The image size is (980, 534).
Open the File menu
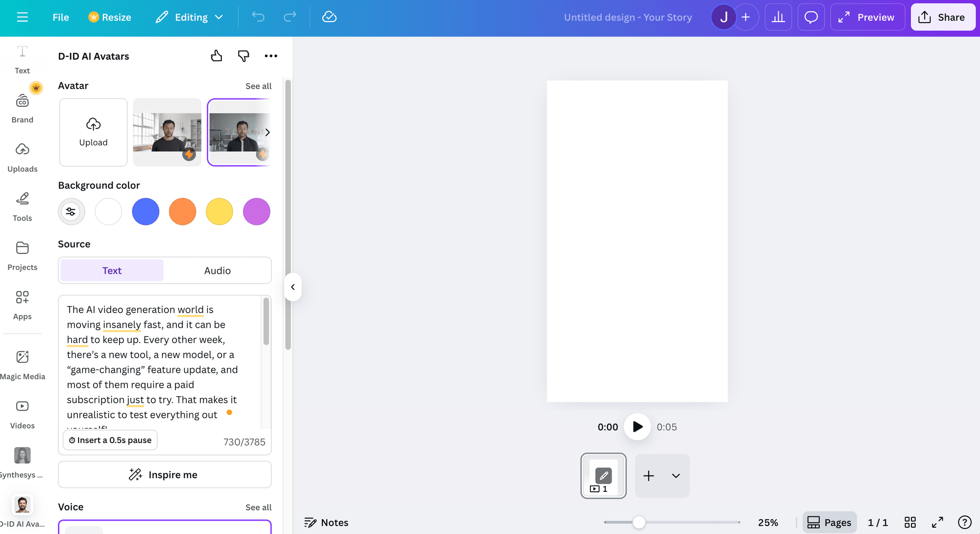tap(60, 17)
